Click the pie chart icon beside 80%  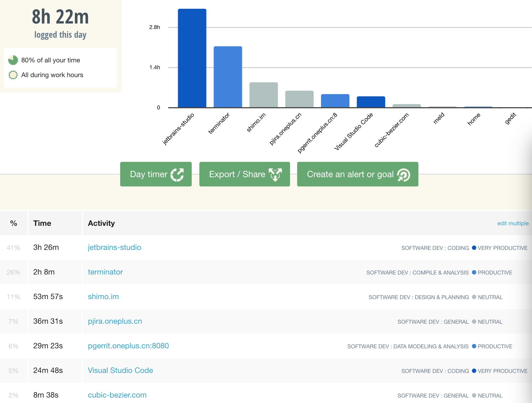[13, 60]
